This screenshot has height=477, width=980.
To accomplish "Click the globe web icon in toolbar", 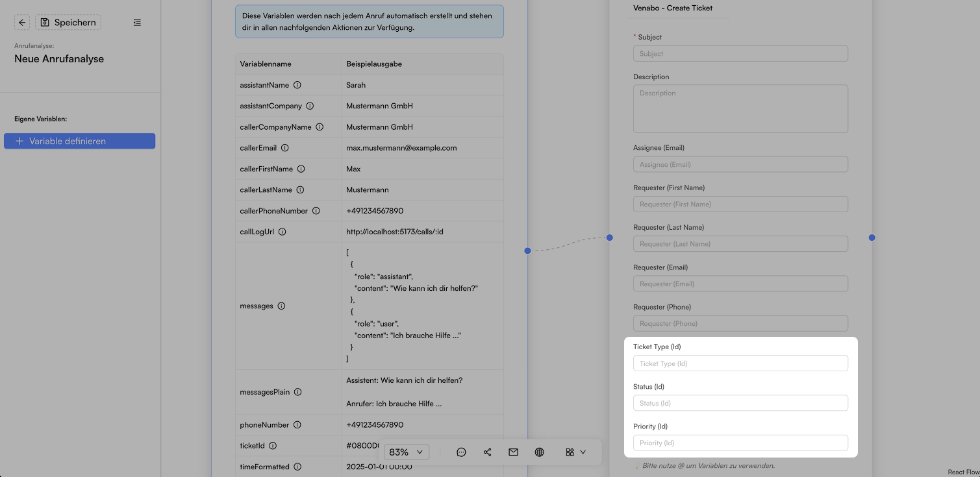I will pos(539,452).
